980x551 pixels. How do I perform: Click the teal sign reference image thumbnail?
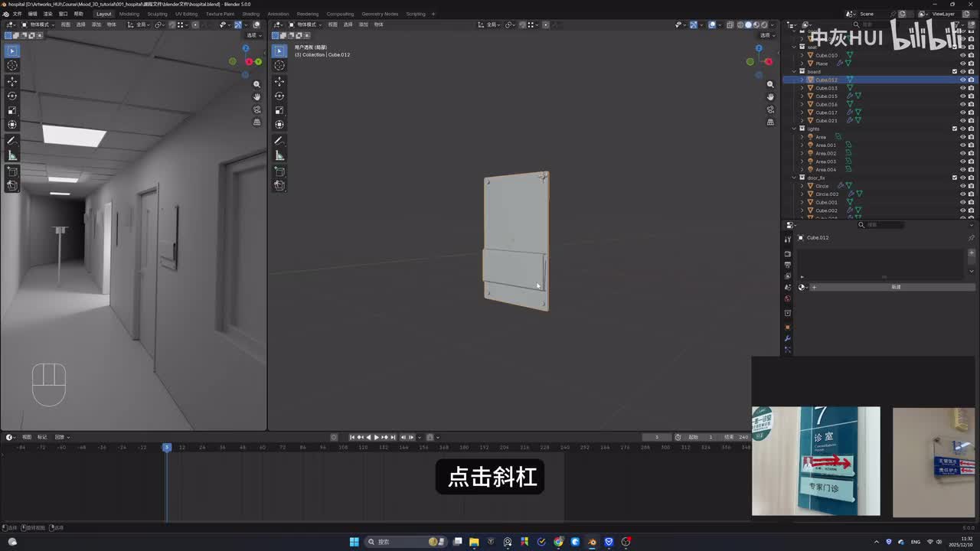pos(816,461)
